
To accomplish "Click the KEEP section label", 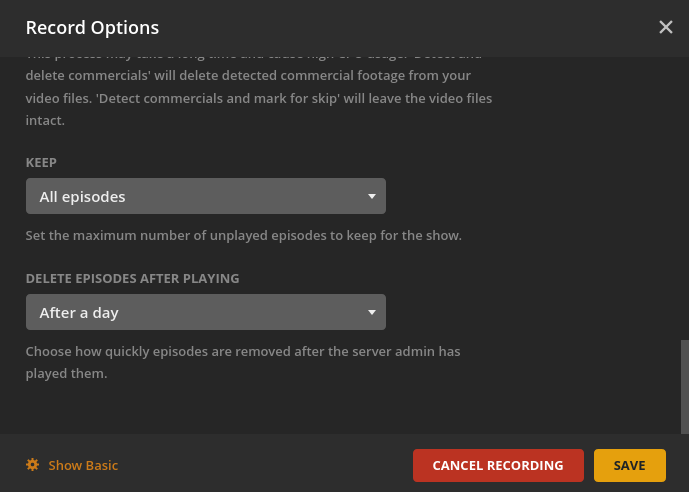I will click(41, 162).
